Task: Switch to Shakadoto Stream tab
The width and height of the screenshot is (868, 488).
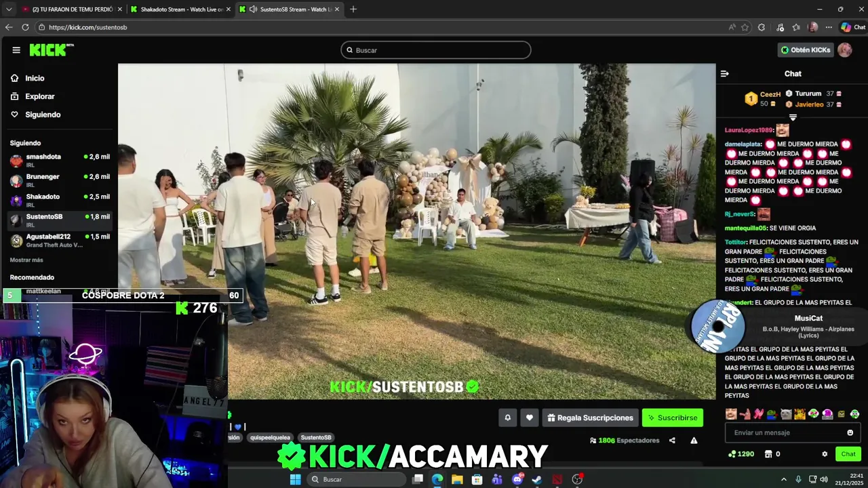Action: click(x=182, y=9)
